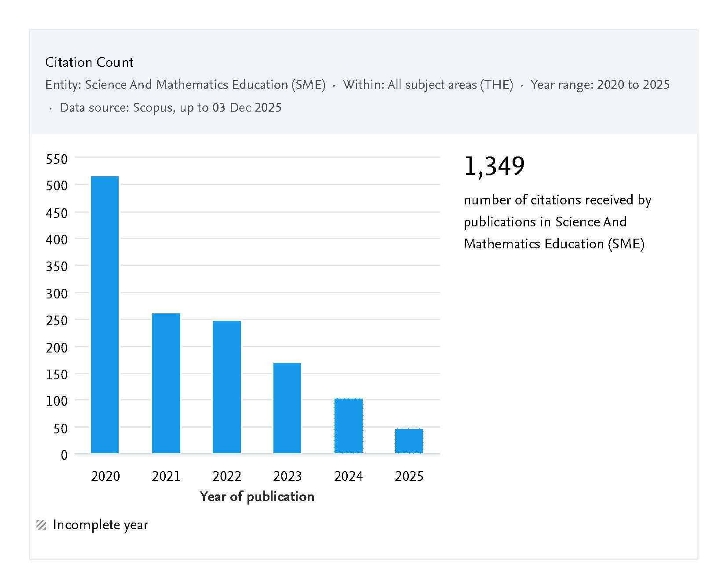Screen dimensions: 728x585
Task: Click the 0 y-axis tick label
Action: click(x=64, y=455)
